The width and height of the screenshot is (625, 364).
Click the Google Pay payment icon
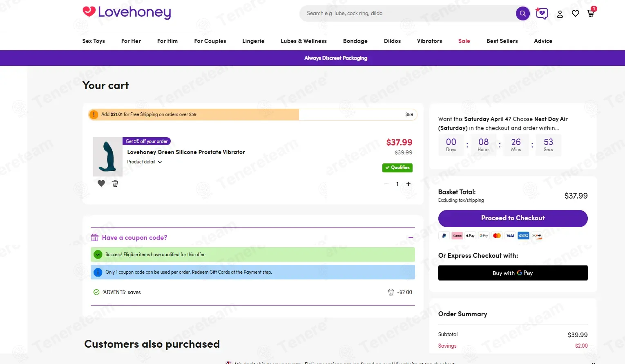click(484, 236)
